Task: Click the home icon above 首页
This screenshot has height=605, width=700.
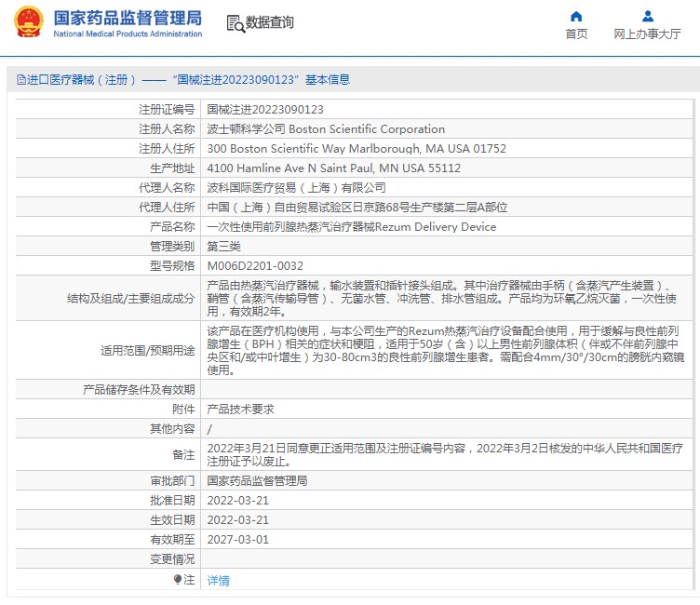Action: pyautogui.click(x=576, y=17)
